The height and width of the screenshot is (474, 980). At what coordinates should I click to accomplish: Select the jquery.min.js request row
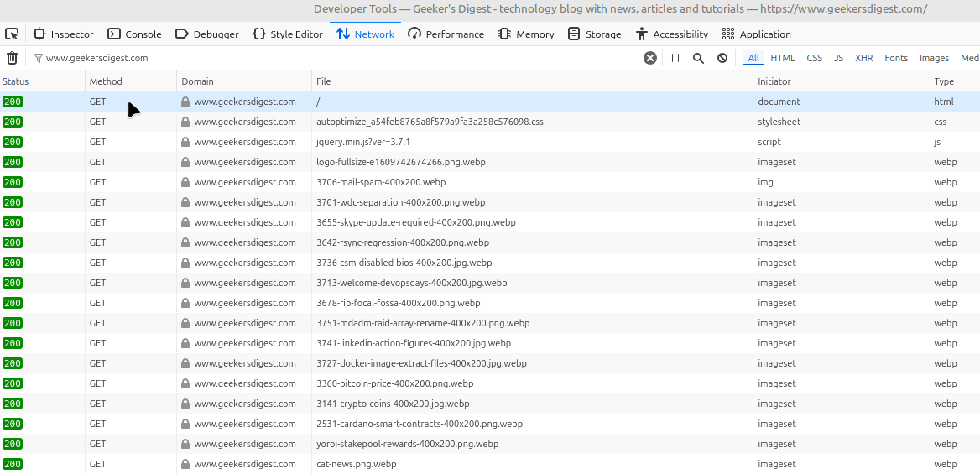tap(362, 142)
